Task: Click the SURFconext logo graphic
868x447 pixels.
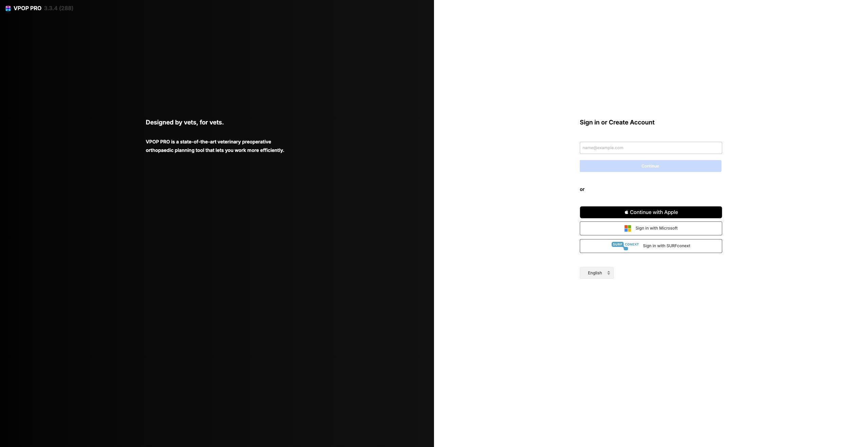Action: click(625, 246)
